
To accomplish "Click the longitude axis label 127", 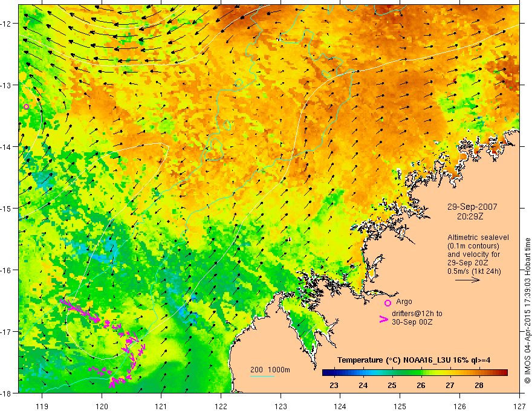I will tap(519, 406).
